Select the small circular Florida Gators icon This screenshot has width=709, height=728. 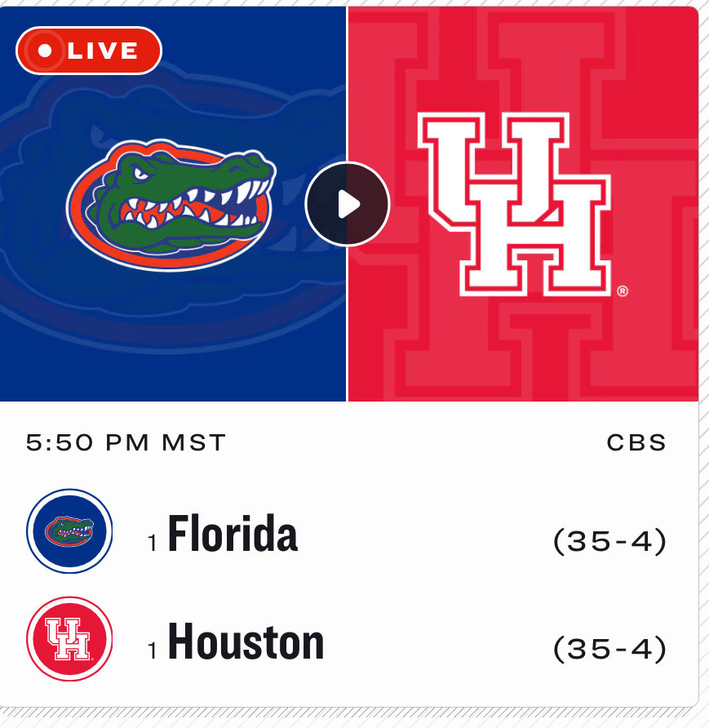click(69, 530)
